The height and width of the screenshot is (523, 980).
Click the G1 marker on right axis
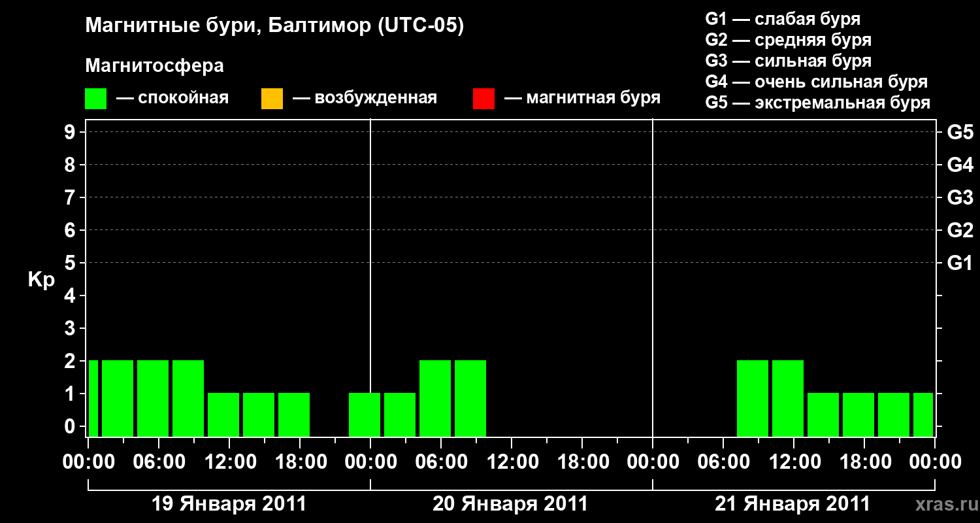click(x=960, y=263)
